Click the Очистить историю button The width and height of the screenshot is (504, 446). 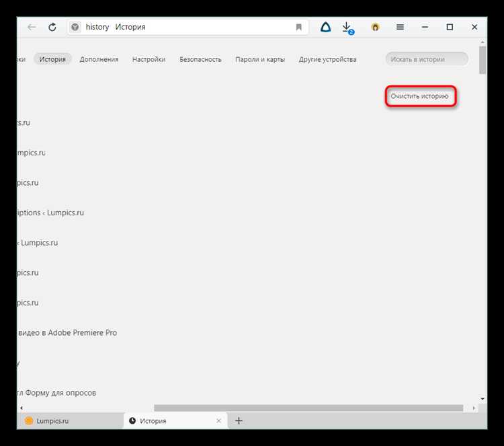pyautogui.click(x=421, y=96)
